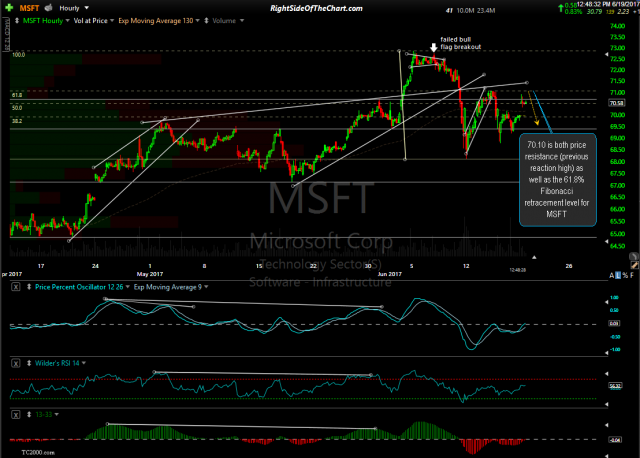The width and height of the screenshot is (640, 458).
Task: Click reorder arrows left of Volume
Action: (206, 20)
